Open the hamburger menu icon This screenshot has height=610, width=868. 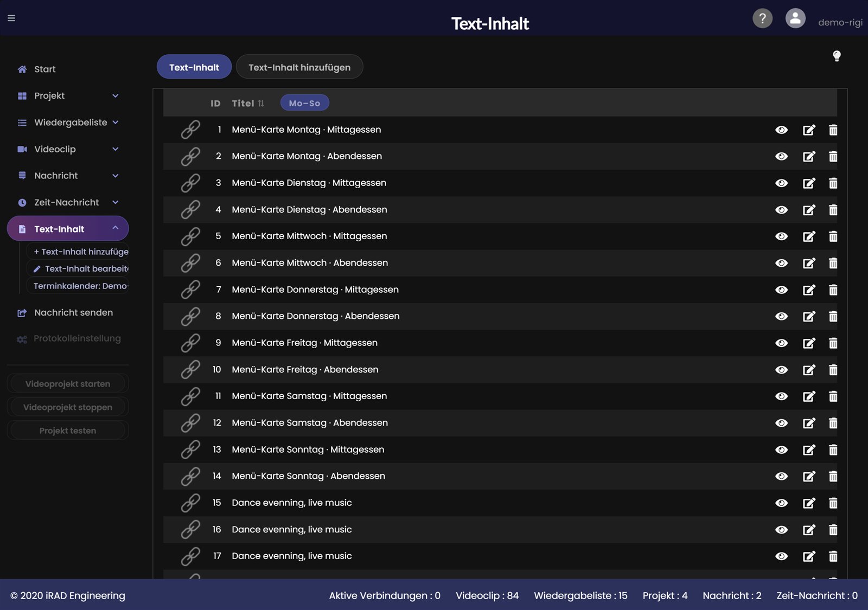tap(11, 18)
